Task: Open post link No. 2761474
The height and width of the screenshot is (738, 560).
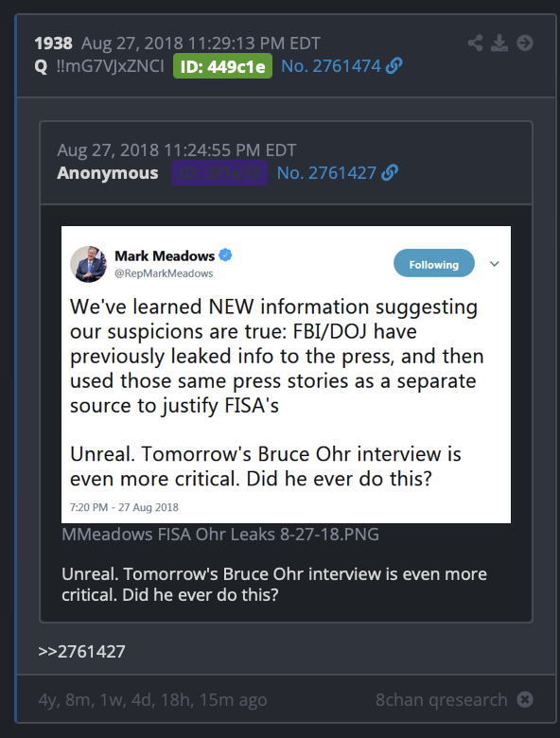Action: tap(331, 66)
